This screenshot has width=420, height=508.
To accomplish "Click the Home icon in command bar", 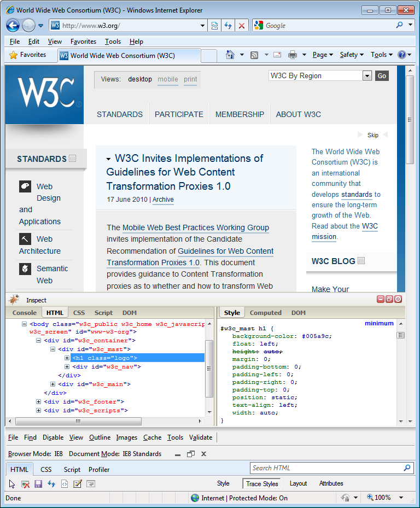I will [230, 55].
